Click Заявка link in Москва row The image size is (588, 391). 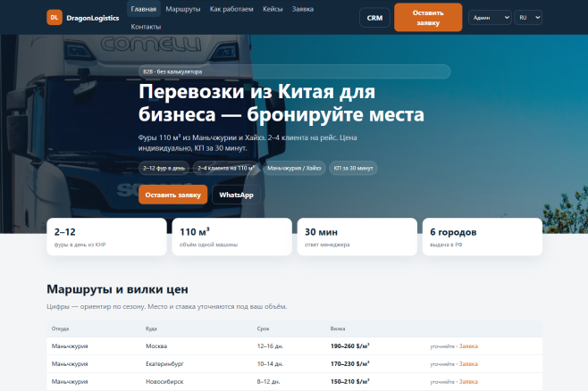468,346
